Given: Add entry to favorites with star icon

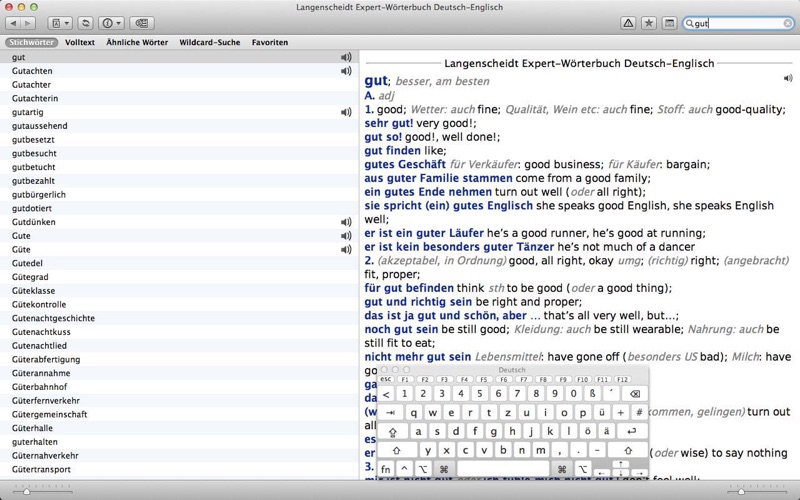Looking at the screenshot, I should point(648,23).
